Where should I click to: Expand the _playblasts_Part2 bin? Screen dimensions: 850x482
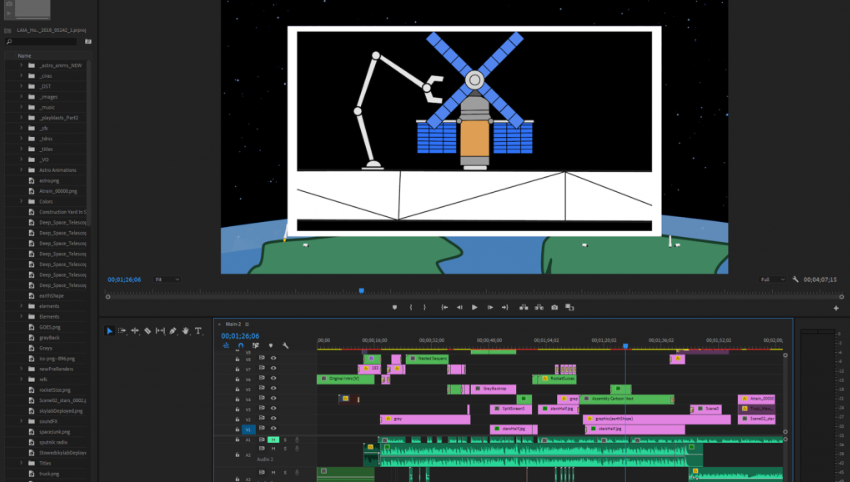(x=22, y=118)
